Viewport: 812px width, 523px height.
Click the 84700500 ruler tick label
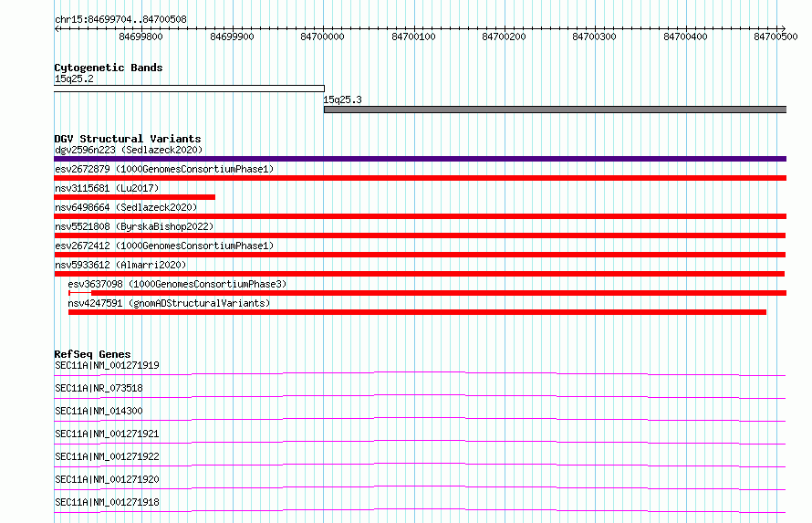(x=776, y=37)
